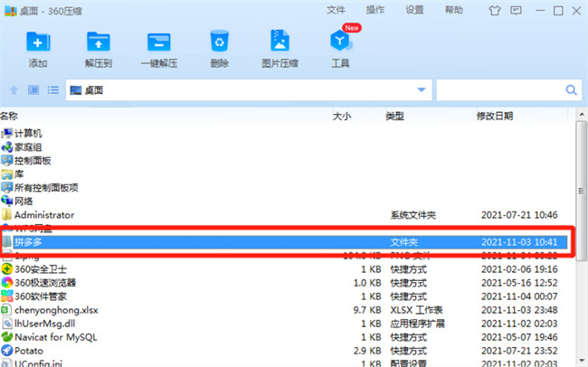
Task: Click the 360压缩 app logo icon
Action: click(x=11, y=11)
